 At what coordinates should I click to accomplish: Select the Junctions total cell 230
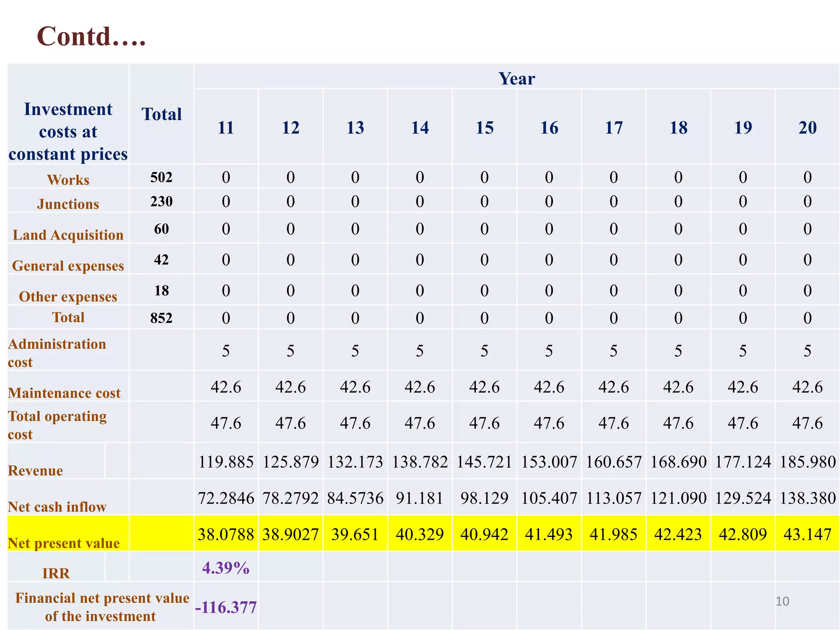click(x=161, y=201)
